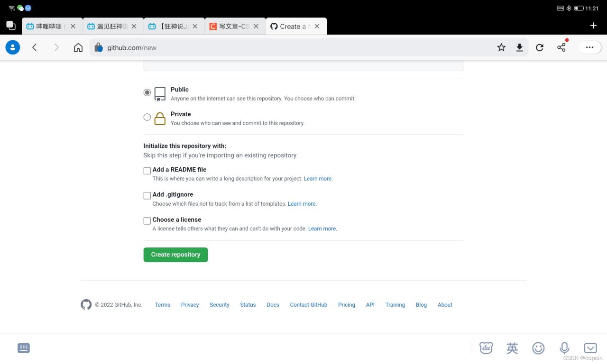
Task: Switch to the 写文章-CSDN tab
Action: pos(235,27)
